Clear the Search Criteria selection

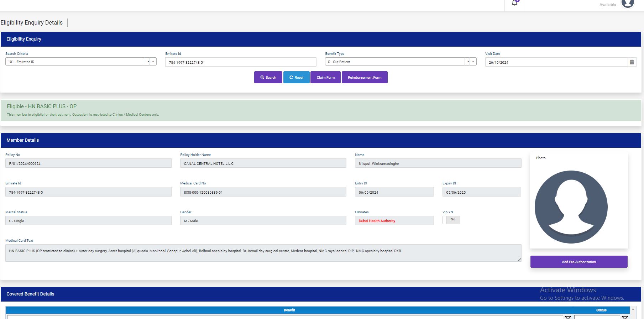click(148, 62)
